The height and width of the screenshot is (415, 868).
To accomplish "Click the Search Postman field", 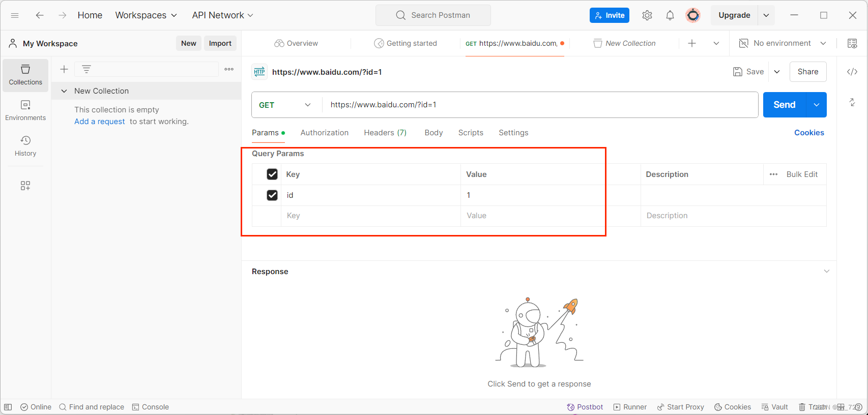I will click(x=433, y=15).
